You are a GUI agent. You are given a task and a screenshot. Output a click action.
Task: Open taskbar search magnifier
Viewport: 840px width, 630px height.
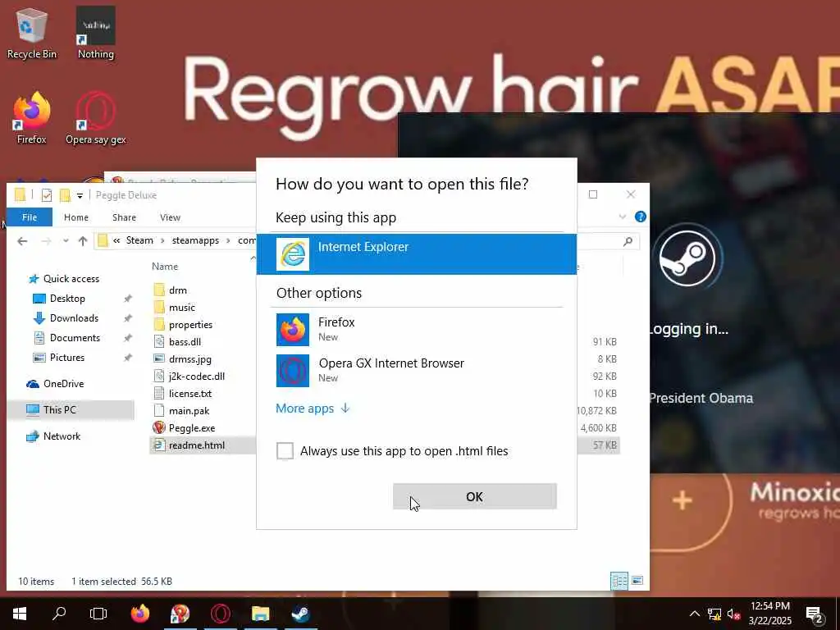coord(59,614)
